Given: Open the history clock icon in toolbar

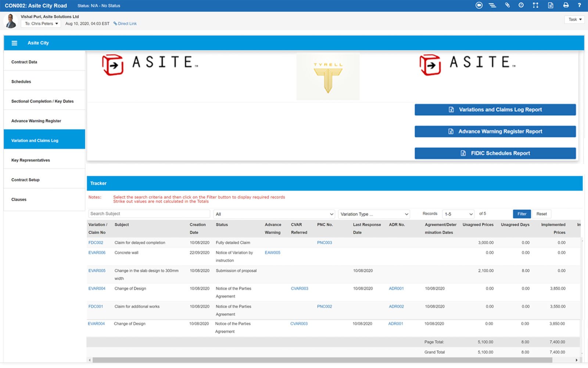Looking at the screenshot, I should pyautogui.click(x=521, y=5).
